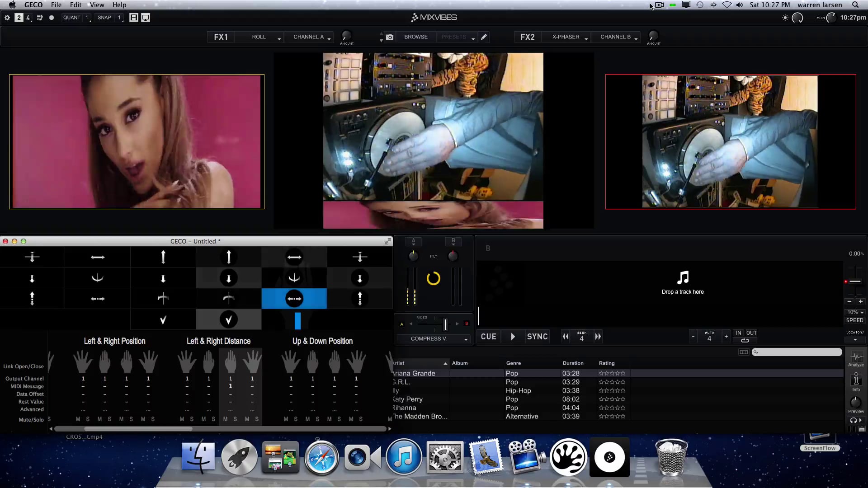Open the CHANNEL B dropdown on FX2
The image size is (868, 488).
tap(617, 37)
